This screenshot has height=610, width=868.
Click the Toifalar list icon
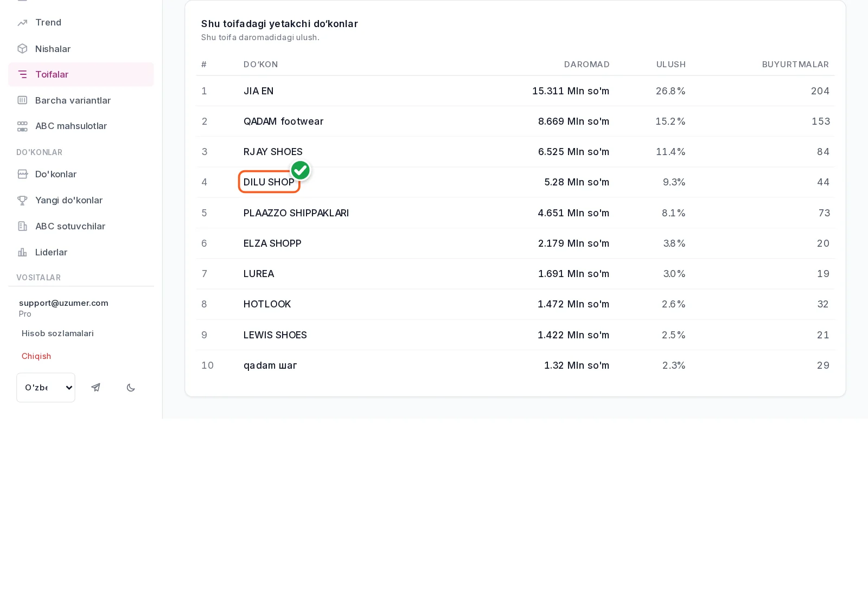[x=22, y=74]
